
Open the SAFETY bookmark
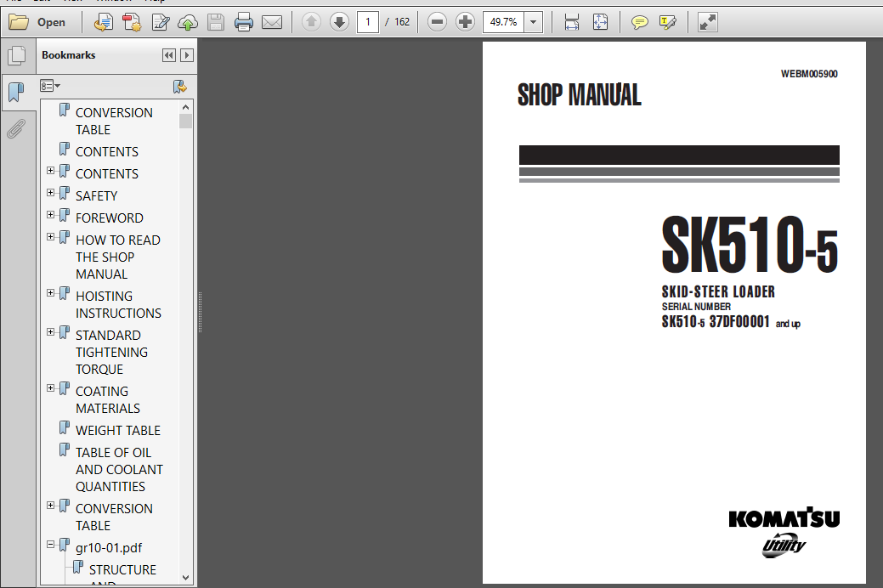[96, 196]
